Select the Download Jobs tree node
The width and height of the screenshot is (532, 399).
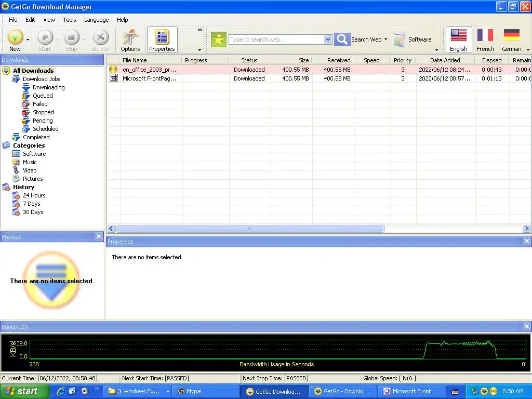[x=42, y=79]
